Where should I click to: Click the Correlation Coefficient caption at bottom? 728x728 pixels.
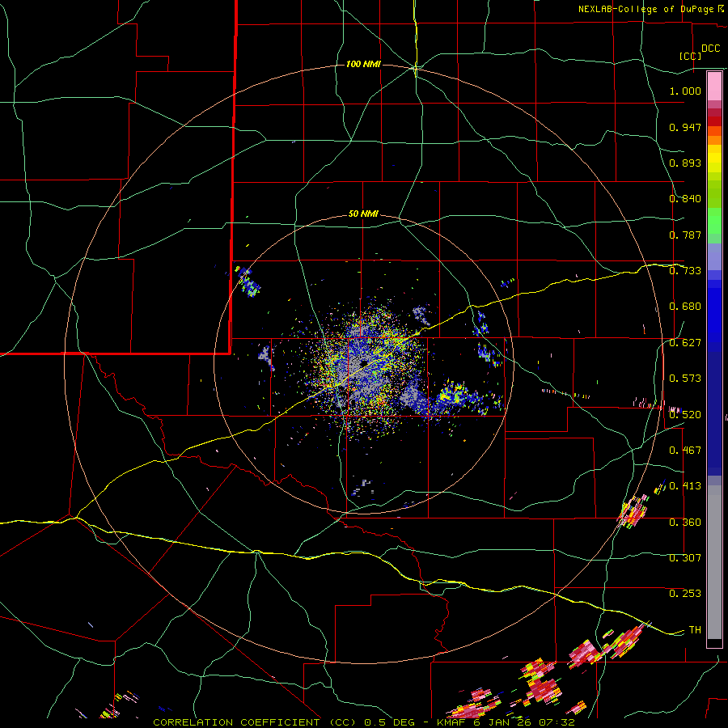point(364,722)
